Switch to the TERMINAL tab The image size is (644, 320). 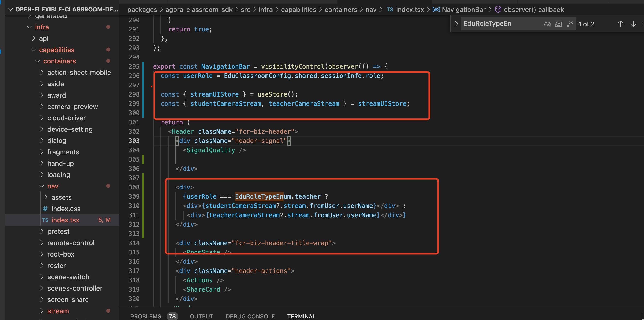pyautogui.click(x=301, y=316)
